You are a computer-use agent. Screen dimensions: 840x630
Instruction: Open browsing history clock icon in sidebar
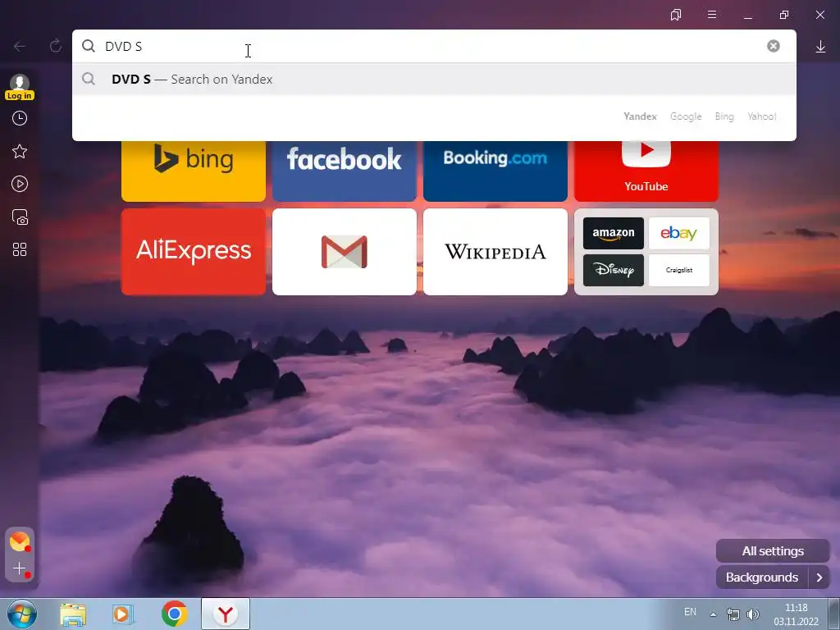[20, 118]
